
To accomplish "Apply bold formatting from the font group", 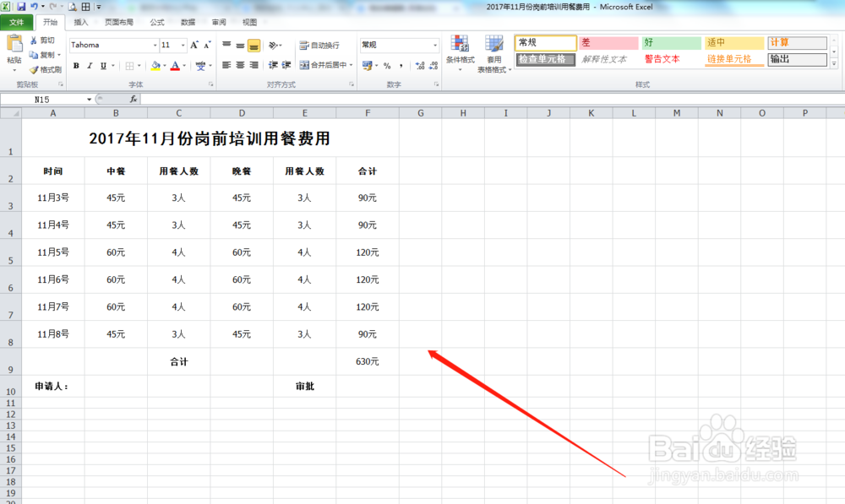I will coord(76,66).
